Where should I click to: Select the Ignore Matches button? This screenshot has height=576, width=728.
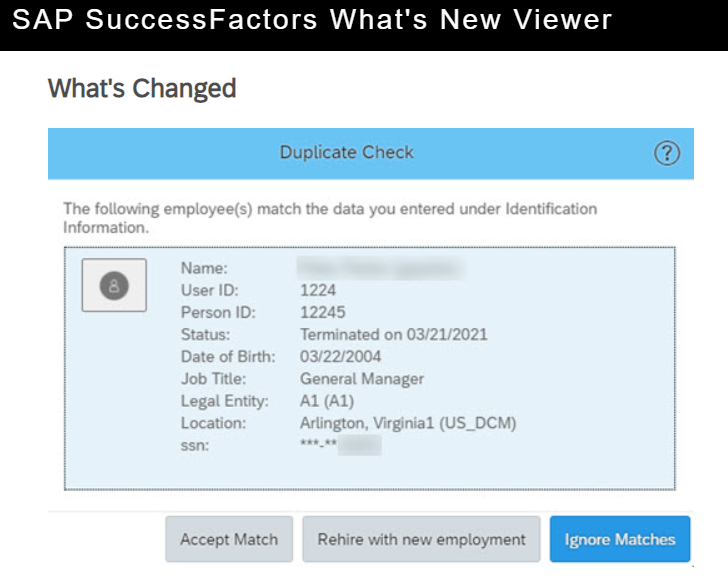pyautogui.click(x=620, y=539)
